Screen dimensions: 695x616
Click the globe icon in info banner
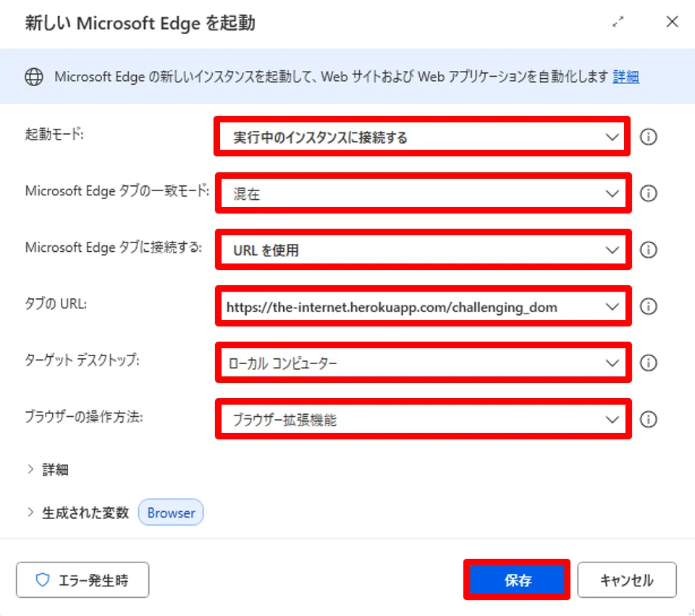pos(34,77)
